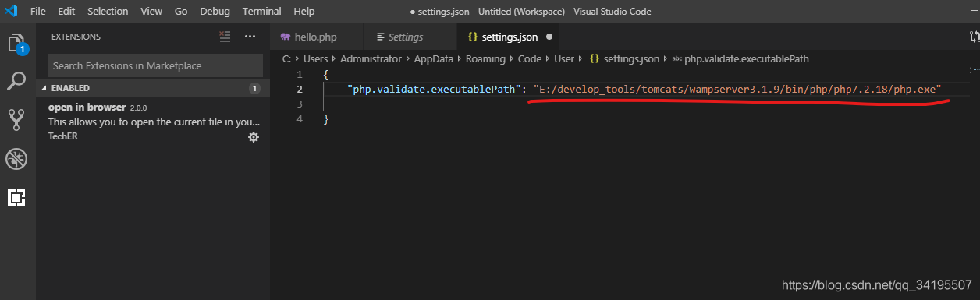Collapse the ENABLED extensions section
Image resolution: width=980 pixels, height=300 pixels.
tap(153, 88)
